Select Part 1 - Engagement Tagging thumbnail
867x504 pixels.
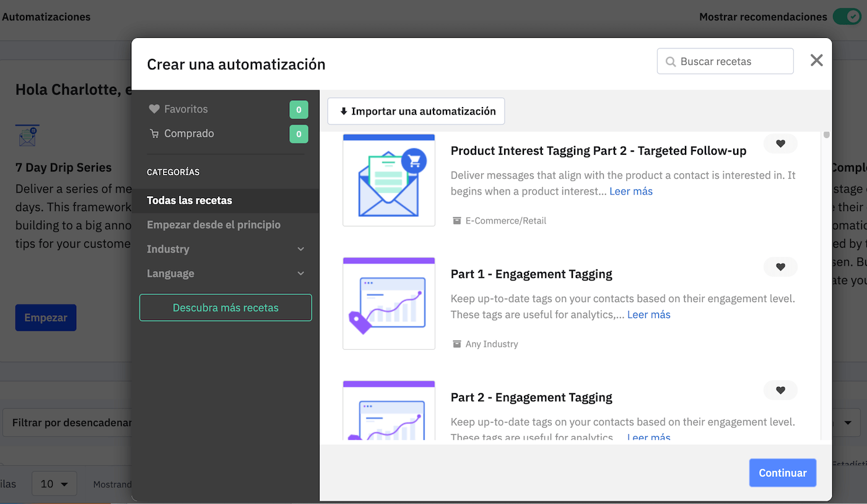tap(389, 303)
